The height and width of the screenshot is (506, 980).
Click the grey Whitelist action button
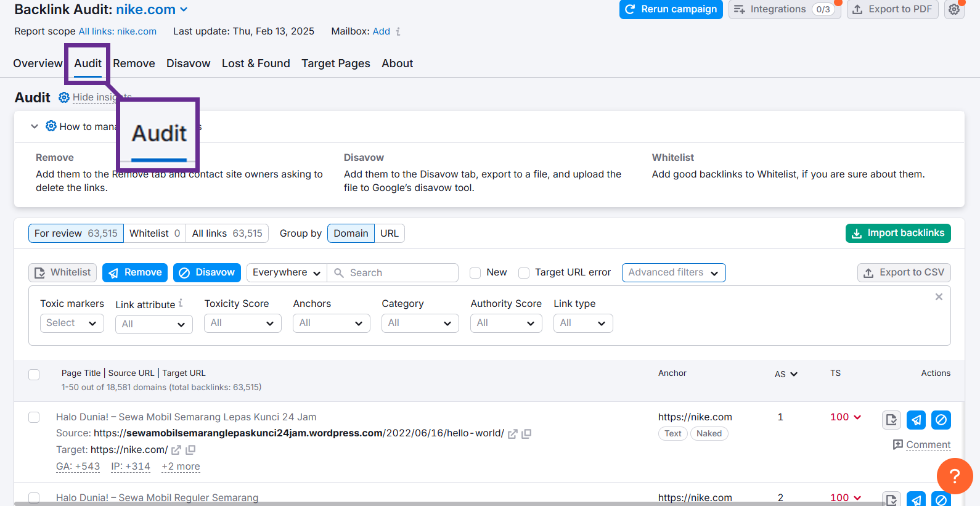pos(62,272)
